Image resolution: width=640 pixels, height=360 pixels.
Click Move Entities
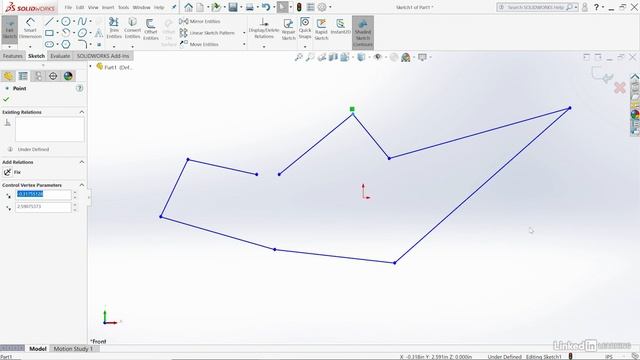(199, 44)
